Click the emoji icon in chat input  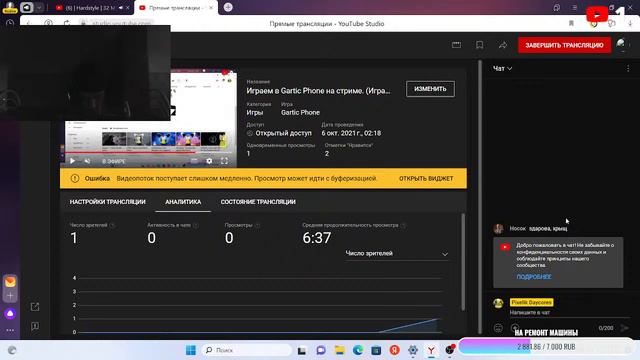click(x=498, y=328)
